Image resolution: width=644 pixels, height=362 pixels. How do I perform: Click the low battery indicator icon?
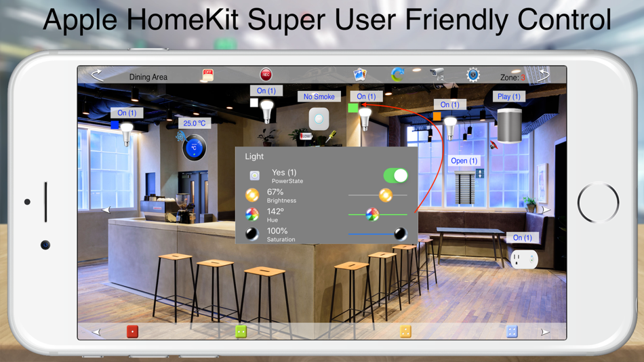(306, 136)
